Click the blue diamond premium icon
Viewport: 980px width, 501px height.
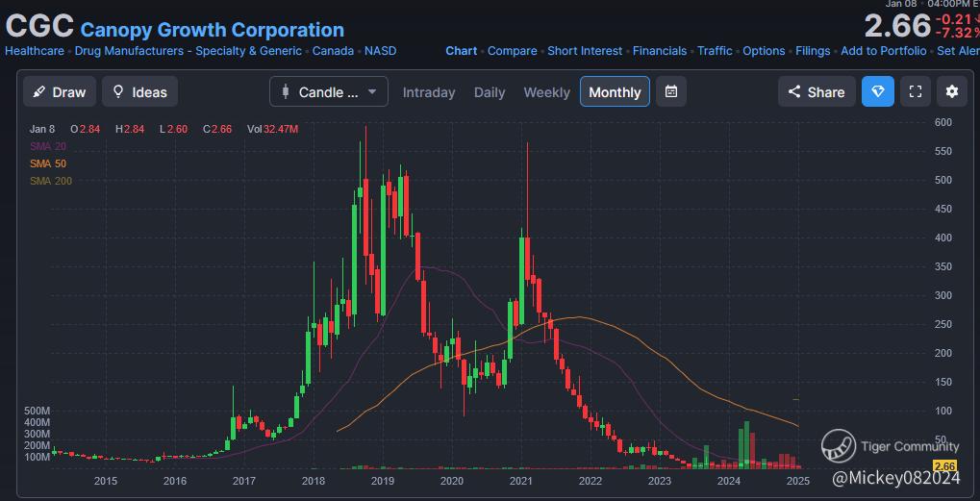click(878, 91)
